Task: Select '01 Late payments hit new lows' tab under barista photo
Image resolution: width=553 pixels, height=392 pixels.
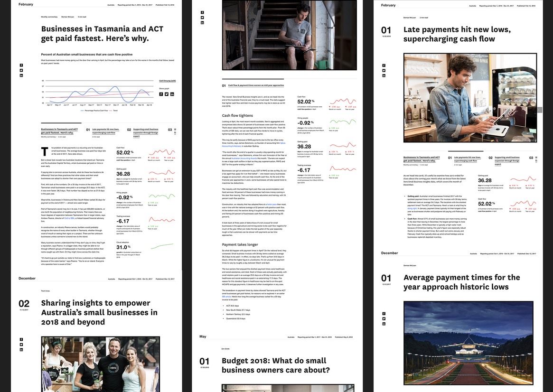Action: click(465, 159)
